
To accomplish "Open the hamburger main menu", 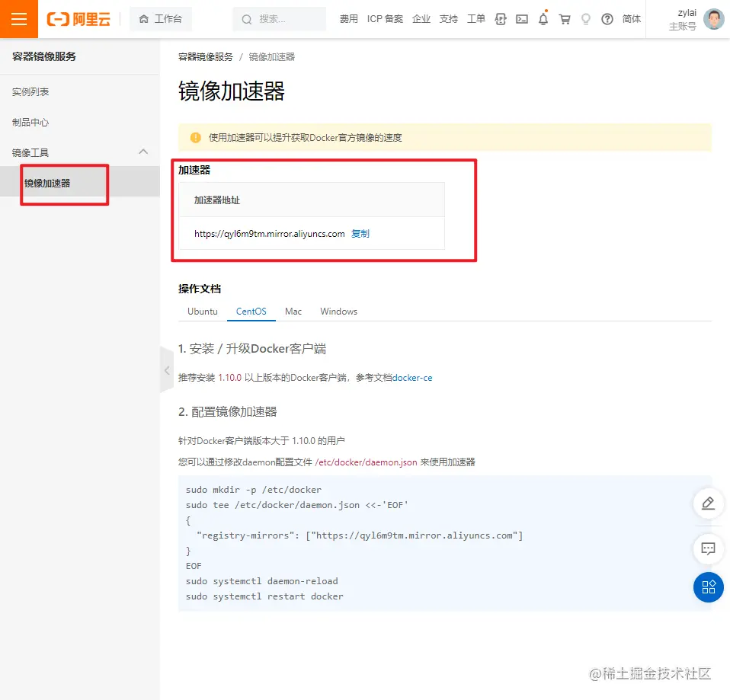I will 18,19.
